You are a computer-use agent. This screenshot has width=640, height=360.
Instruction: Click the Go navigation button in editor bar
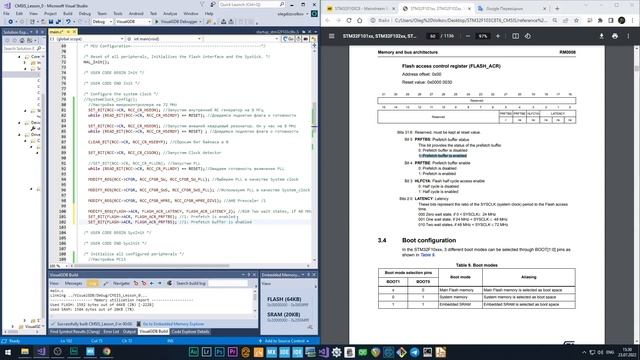click(289, 39)
